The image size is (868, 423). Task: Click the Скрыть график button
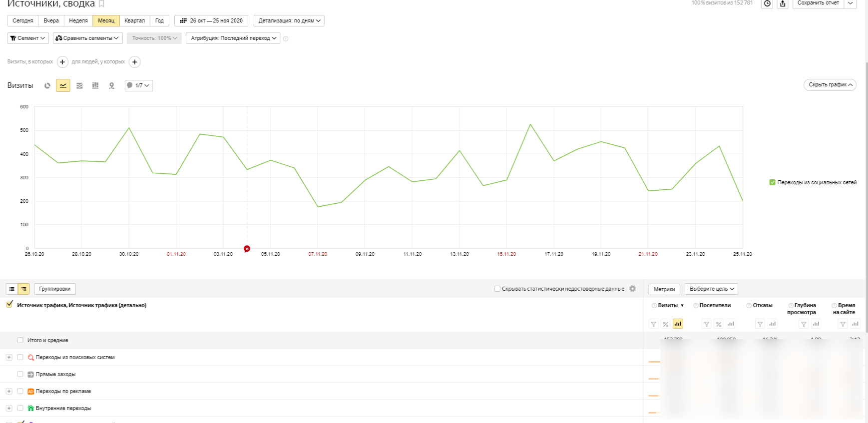(830, 85)
